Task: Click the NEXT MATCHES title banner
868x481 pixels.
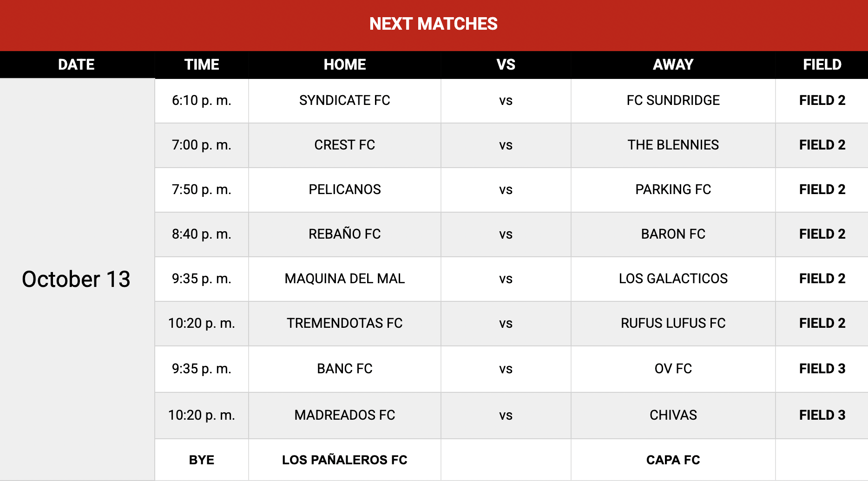Action: click(x=433, y=24)
